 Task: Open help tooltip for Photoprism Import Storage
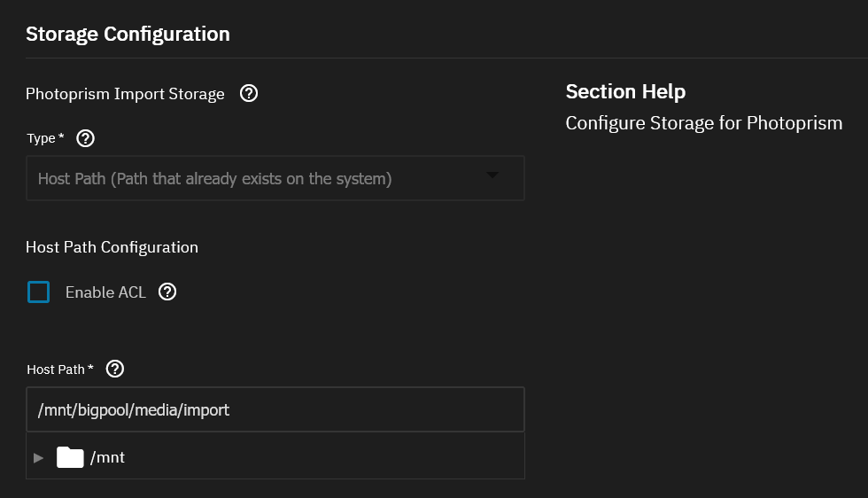point(249,94)
